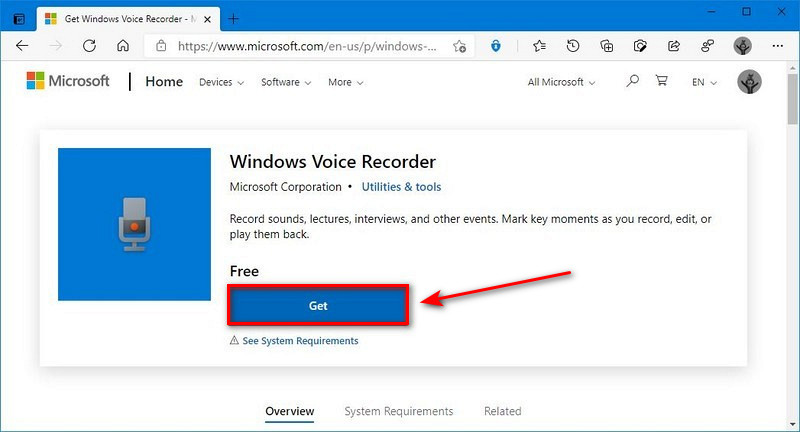Open the Utilities & tools category link
800x432 pixels.
point(401,187)
